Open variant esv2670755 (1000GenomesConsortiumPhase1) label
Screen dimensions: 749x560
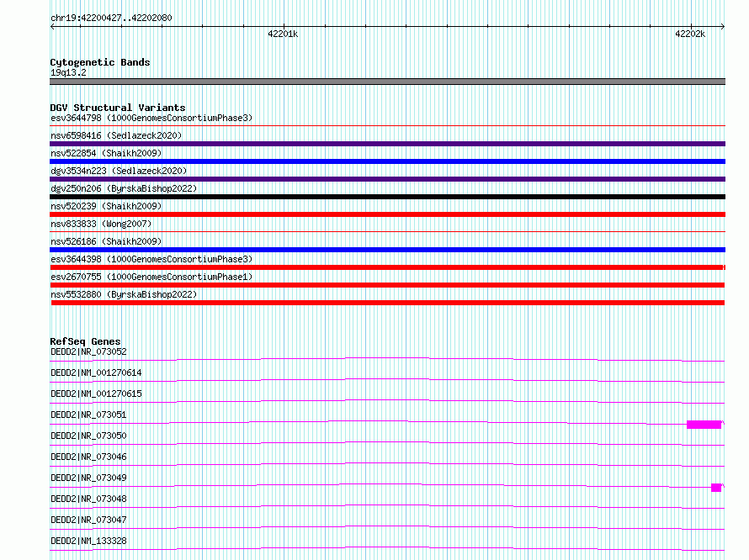pos(151,277)
